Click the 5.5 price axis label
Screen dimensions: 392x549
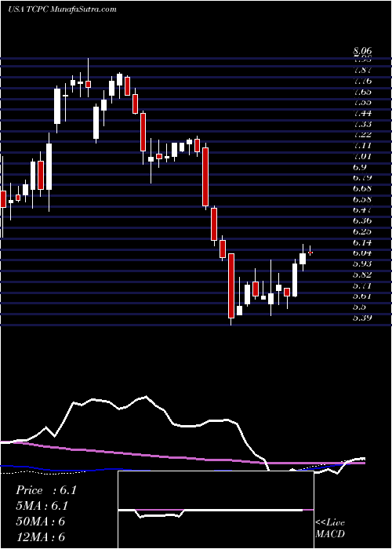click(x=360, y=307)
